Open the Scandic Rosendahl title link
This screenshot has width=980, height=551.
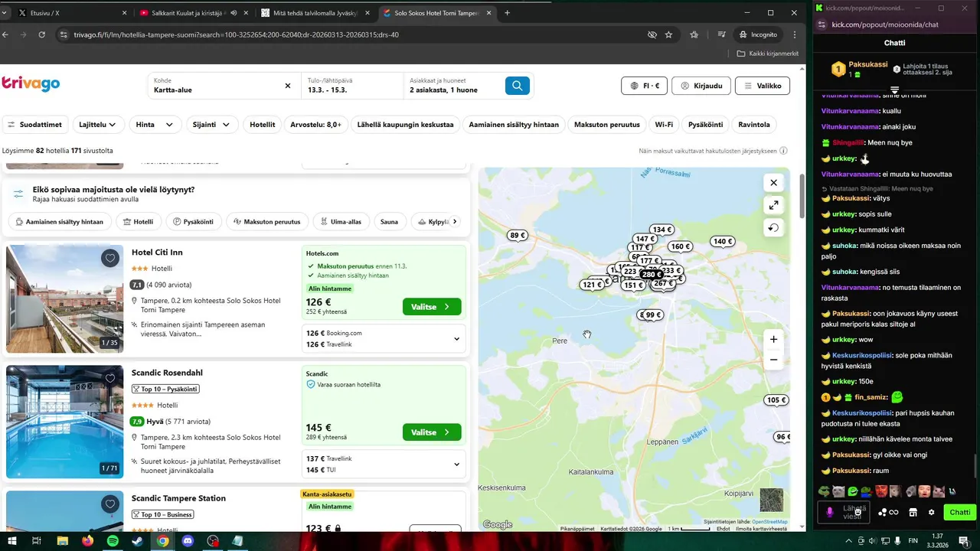point(167,373)
